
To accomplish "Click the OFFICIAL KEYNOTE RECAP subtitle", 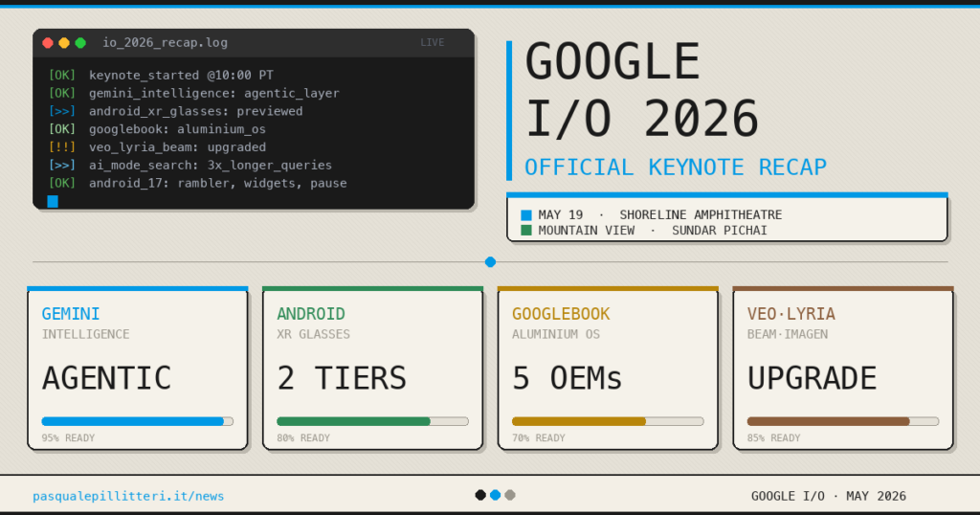I will coord(676,168).
